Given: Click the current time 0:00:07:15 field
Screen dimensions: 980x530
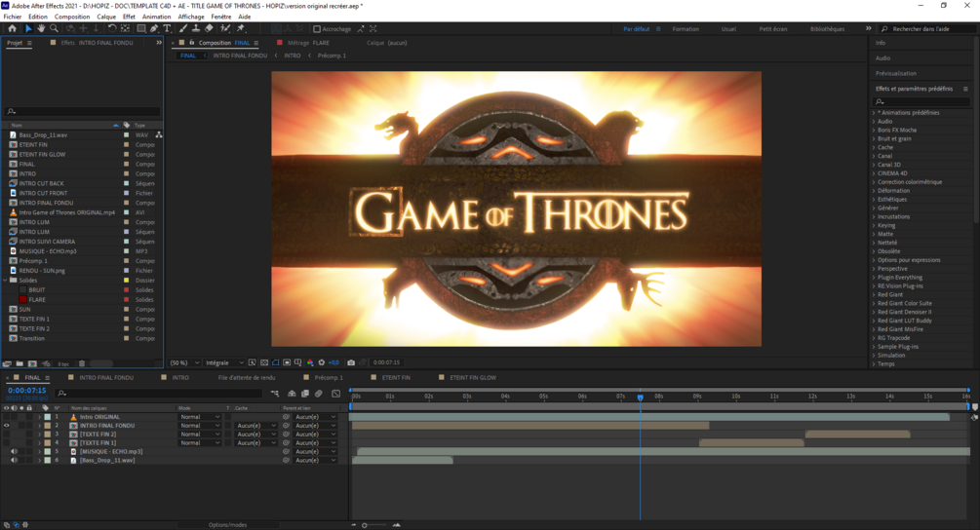Looking at the screenshot, I should tap(27, 391).
